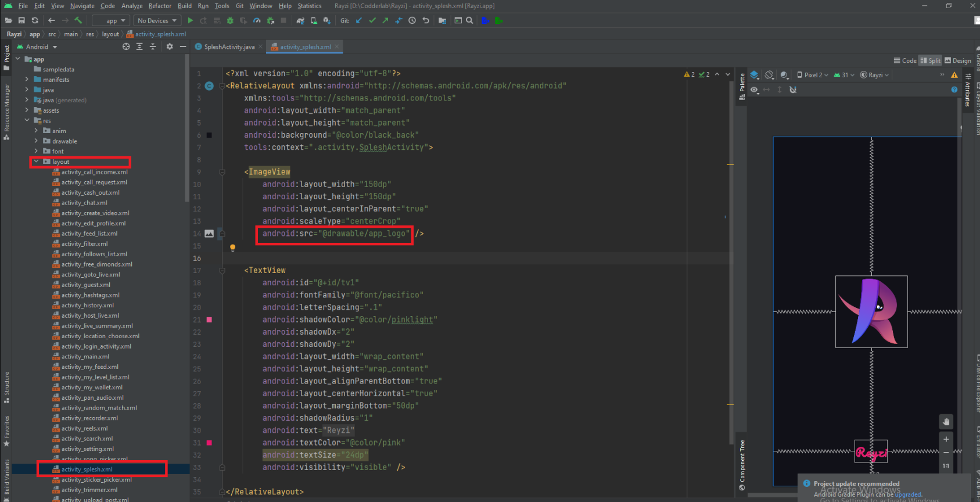Click the Pan hand tool in design preview
The image size is (980, 502).
coord(946,421)
